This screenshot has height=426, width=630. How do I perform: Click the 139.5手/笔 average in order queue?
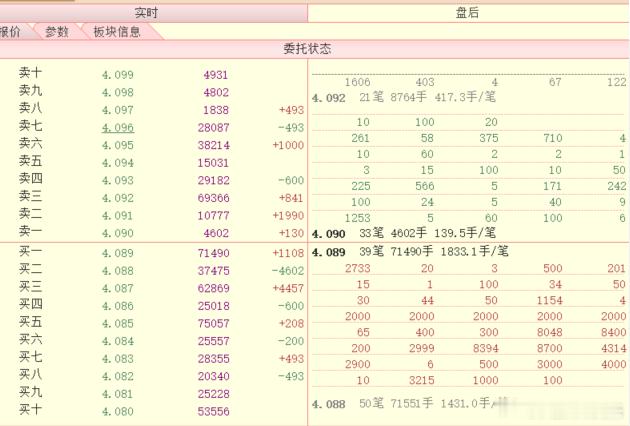click(x=465, y=233)
